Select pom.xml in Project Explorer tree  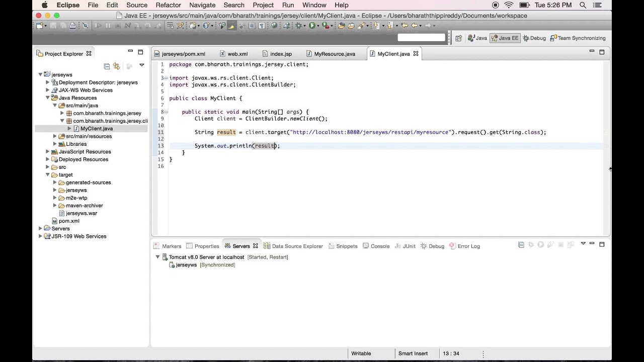point(68,221)
